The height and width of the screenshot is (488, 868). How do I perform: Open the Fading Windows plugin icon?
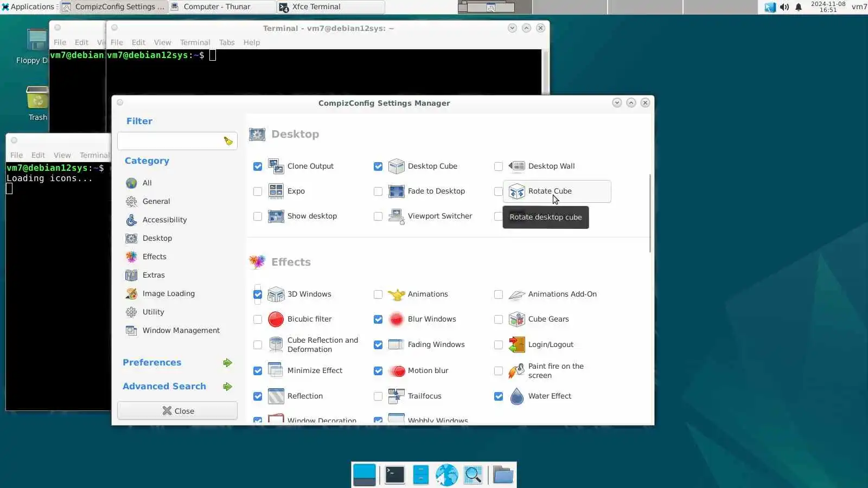point(397,345)
